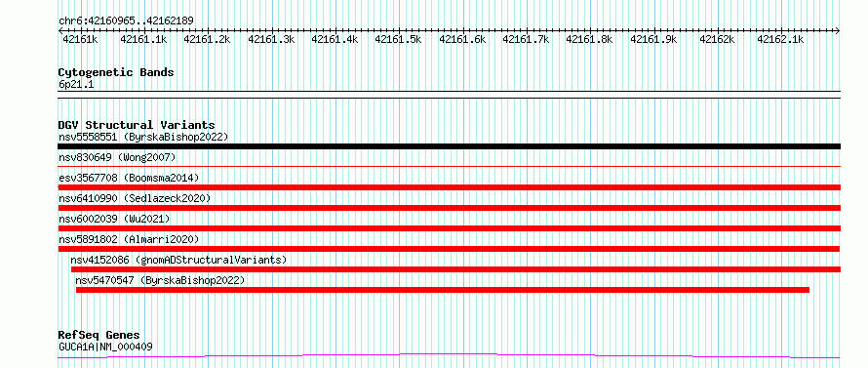Click the 42162k ruler tick label

[x=717, y=39]
